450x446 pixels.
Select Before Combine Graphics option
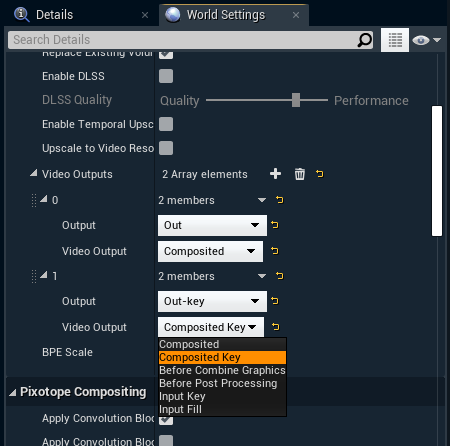point(222,370)
